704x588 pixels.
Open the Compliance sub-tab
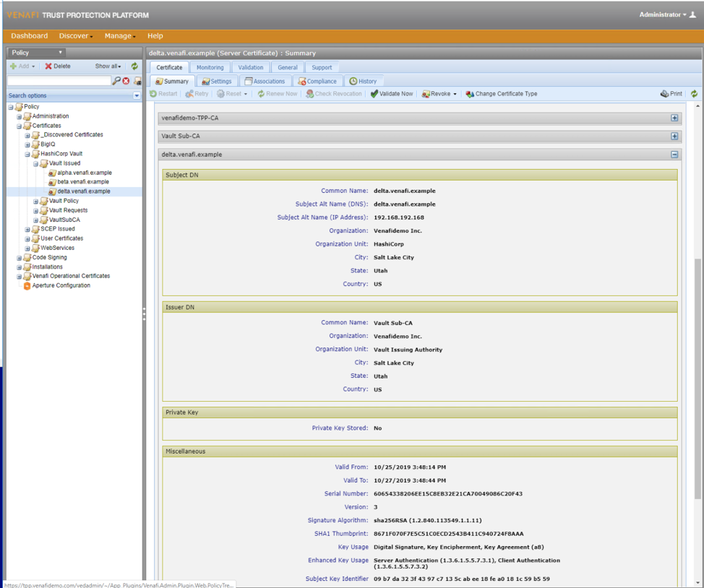coord(317,81)
